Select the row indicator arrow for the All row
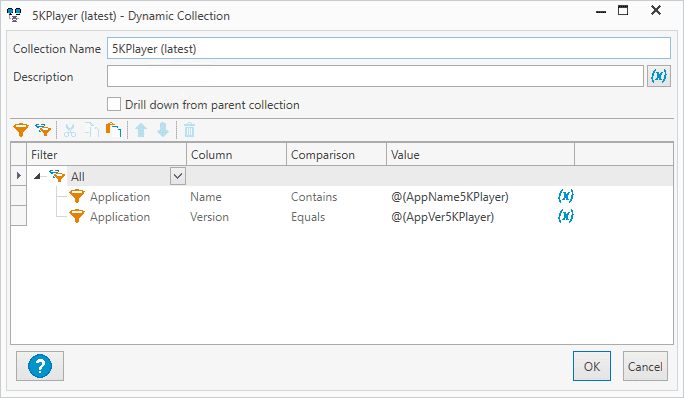684x398 pixels. (19, 175)
